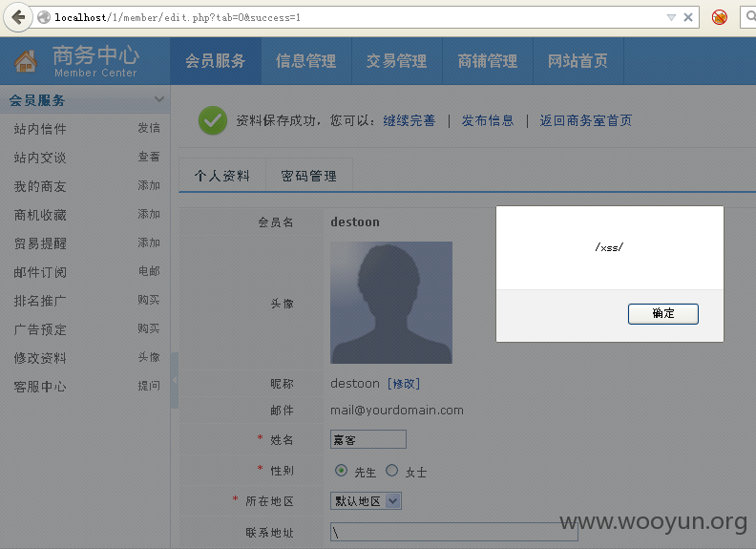Click the globe site identity icon
Screen dimensions: 756x549
(x=44, y=17)
